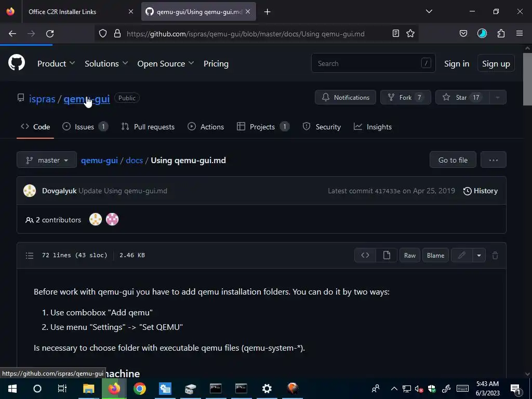Viewport: 532px width, 399px height.
Task: Open commit 417433e link
Action: point(388,191)
